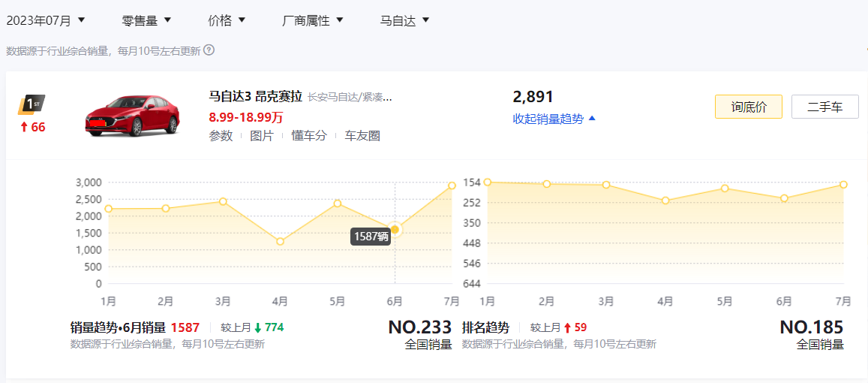Click the 8.99-18.99万 price range
The width and height of the screenshot is (868, 383).
click(246, 117)
